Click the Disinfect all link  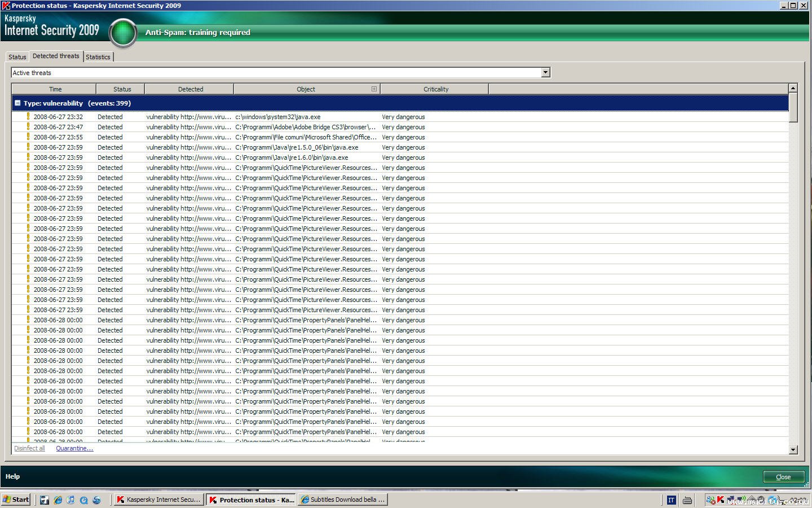(x=29, y=448)
